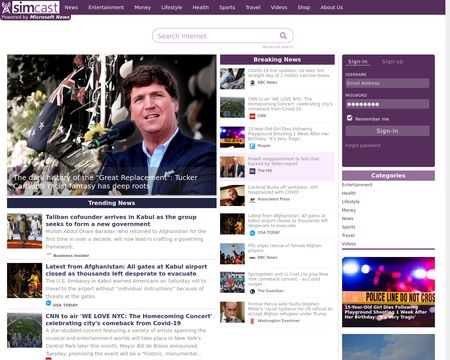
Task: Open the Travel menu item
Action: [x=253, y=7]
